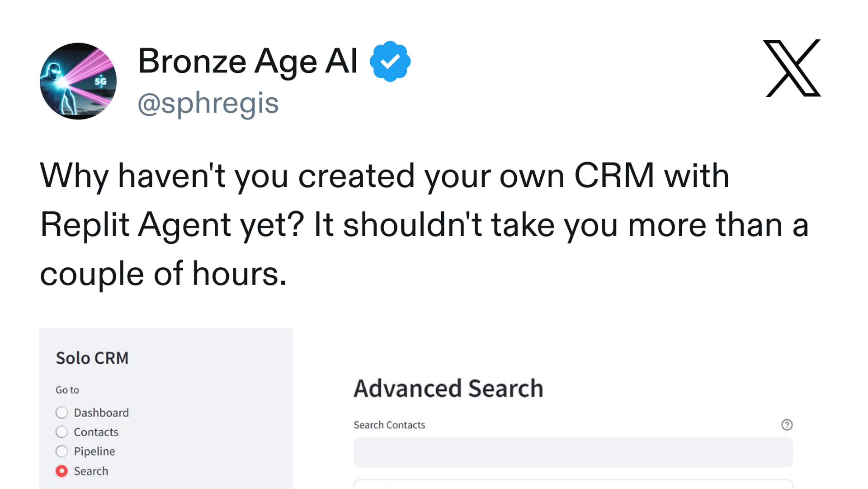Screen dimensions: 868x489
Task: Click the help question-mark icon beside Search Contacts
Action: 787,425
